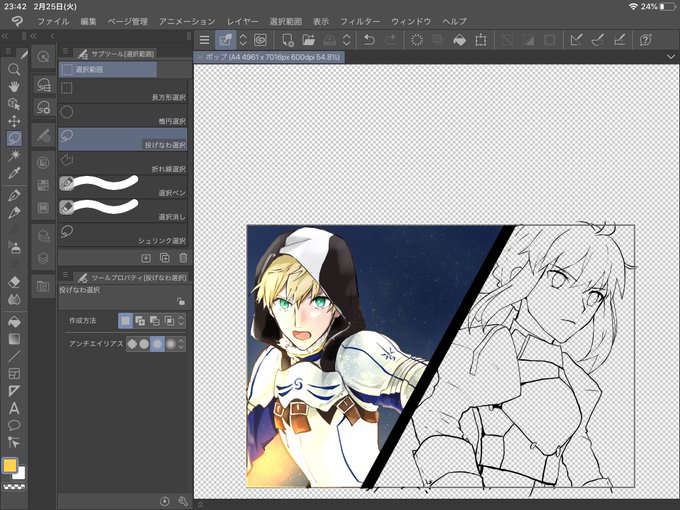The width and height of the screenshot is (680, 510).
Task: Select the Auto select magic wand tool
Action: point(14,155)
